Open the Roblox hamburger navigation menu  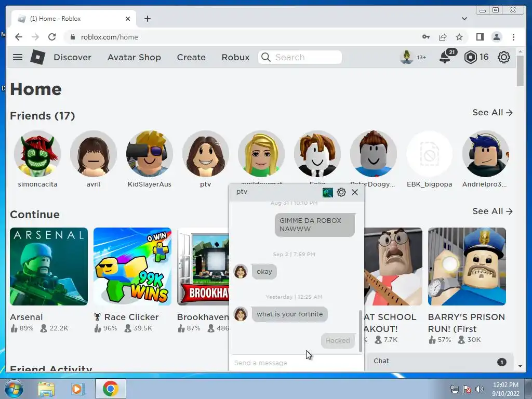(x=18, y=57)
